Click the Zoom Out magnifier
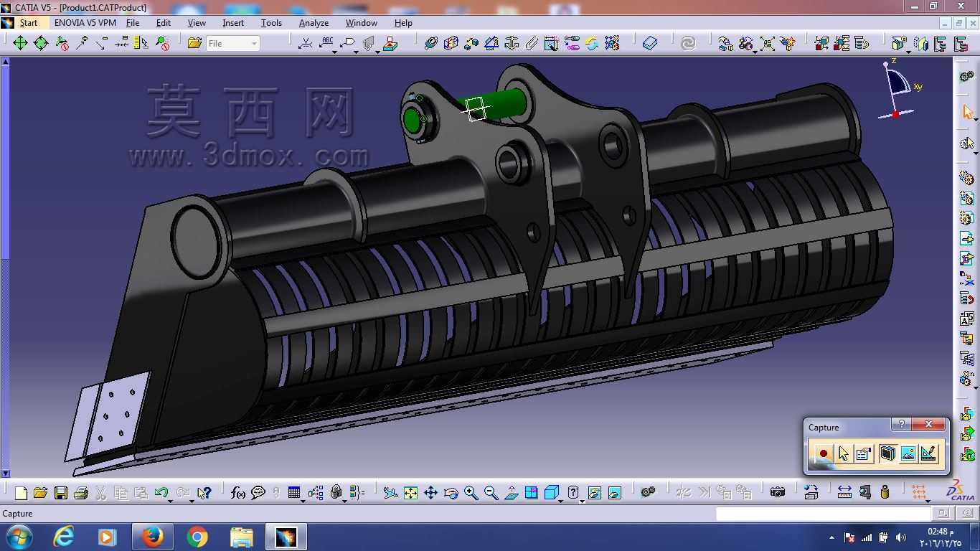The width and height of the screenshot is (980, 551). coord(491,493)
